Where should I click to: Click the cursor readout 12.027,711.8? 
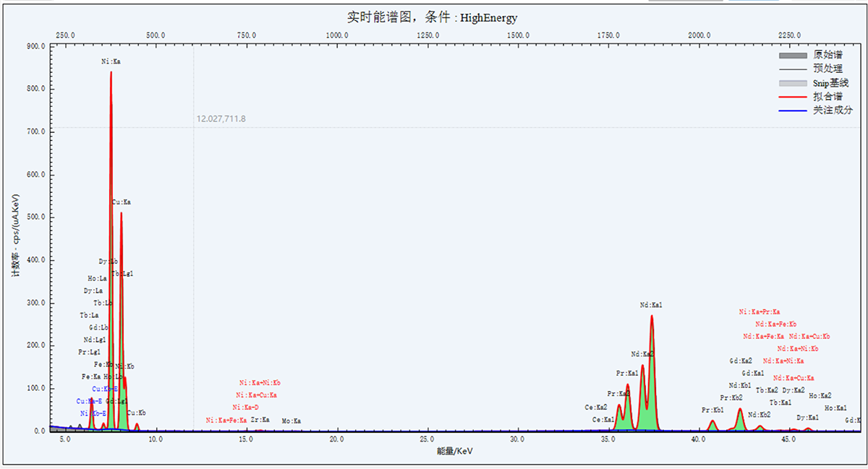pos(221,119)
